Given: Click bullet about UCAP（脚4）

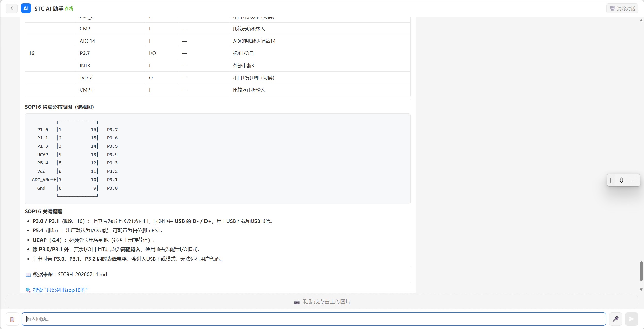Looking at the screenshot, I should point(94,240).
